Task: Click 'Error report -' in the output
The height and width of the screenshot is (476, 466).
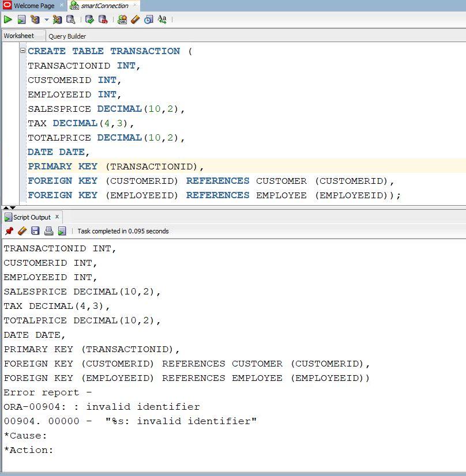Action: 48,392
